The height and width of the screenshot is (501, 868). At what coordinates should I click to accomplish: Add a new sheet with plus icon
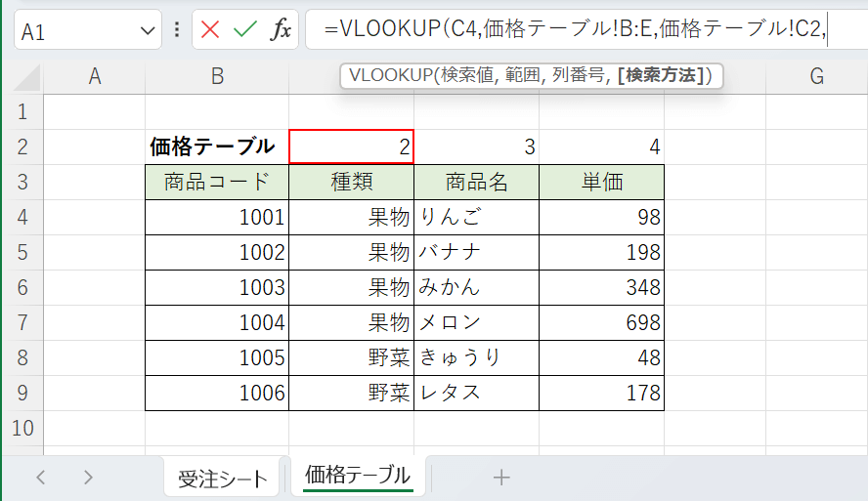(501, 477)
